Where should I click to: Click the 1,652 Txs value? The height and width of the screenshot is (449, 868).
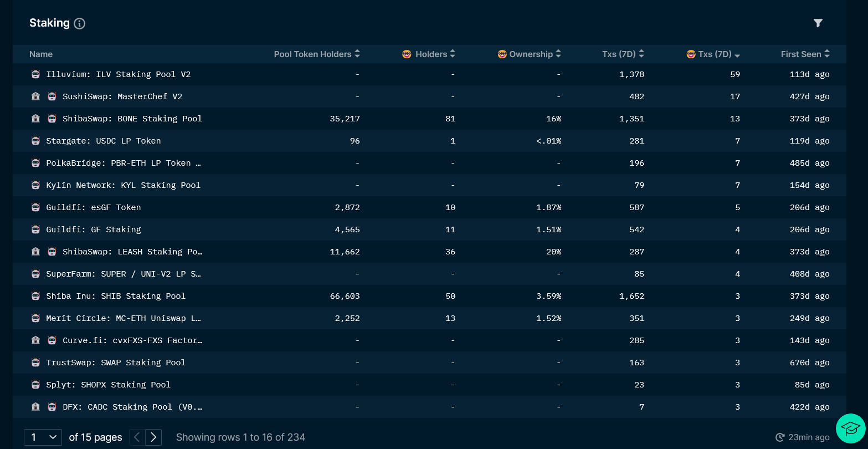coord(632,296)
